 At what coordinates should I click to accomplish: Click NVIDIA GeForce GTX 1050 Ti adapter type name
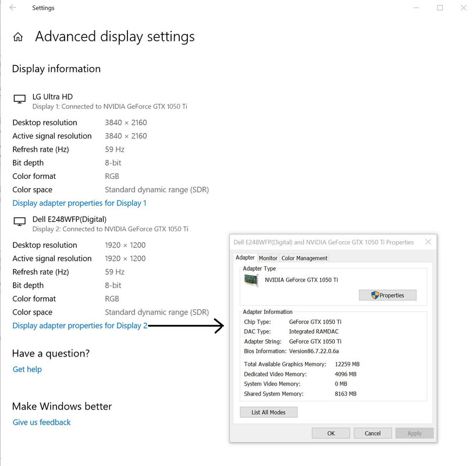click(x=301, y=280)
